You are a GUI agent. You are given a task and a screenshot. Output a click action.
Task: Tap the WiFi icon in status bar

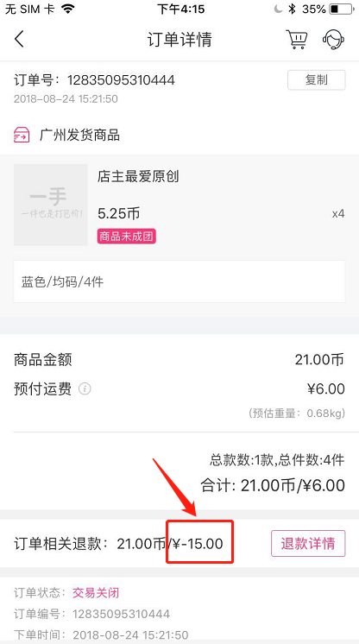point(67,9)
